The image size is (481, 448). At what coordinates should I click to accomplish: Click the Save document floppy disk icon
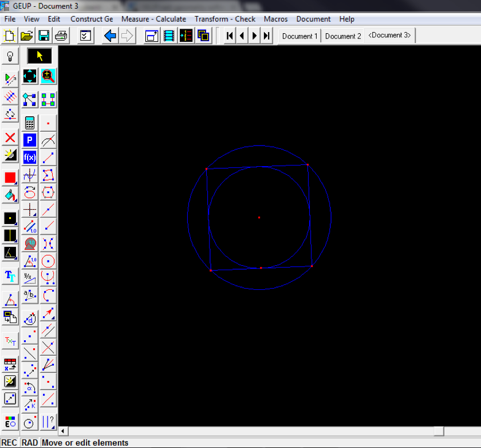[x=44, y=36]
